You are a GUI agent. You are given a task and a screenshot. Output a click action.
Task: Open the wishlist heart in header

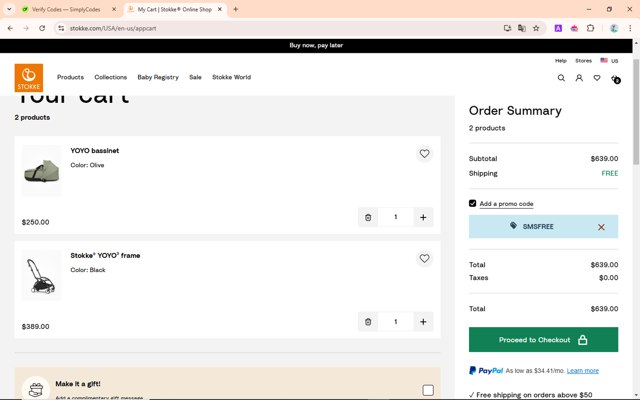(x=597, y=78)
